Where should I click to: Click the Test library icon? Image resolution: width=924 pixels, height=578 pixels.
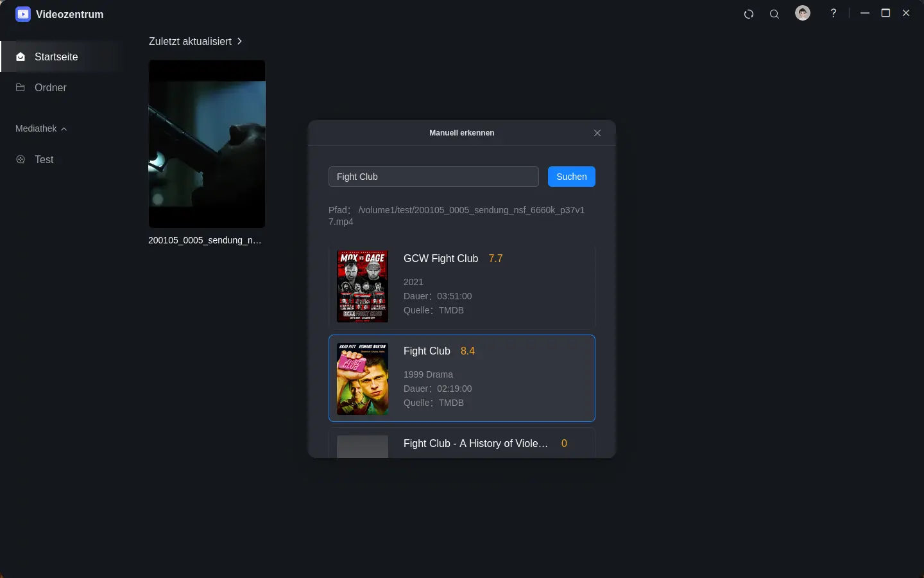click(x=21, y=160)
